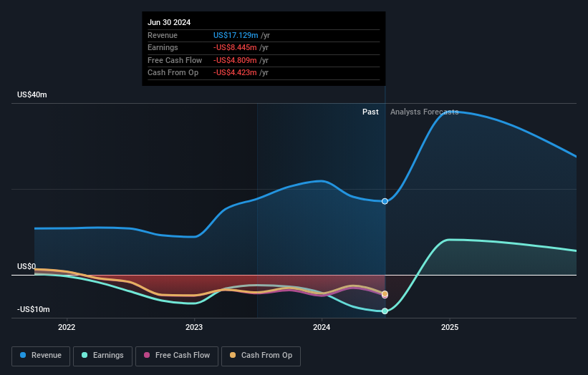Select the blue Revenue data point marker
The height and width of the screenshot is (375, 588).
click(x=385, y=202)
